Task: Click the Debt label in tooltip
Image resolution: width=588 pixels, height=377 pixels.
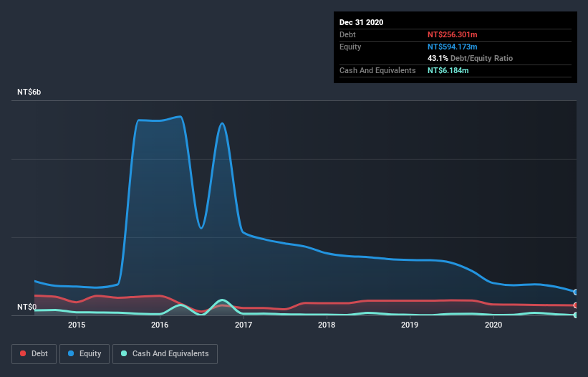Action: coord(347,34)
